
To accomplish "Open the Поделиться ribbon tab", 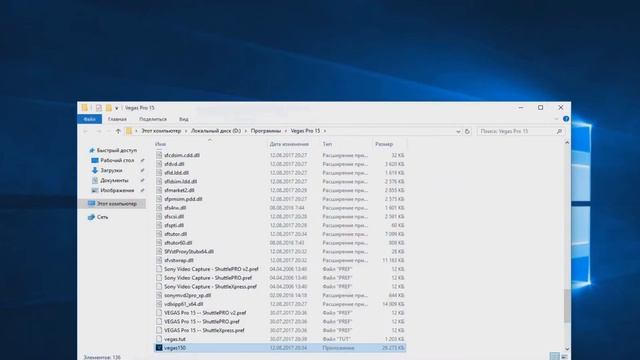I will pos(153,119).
